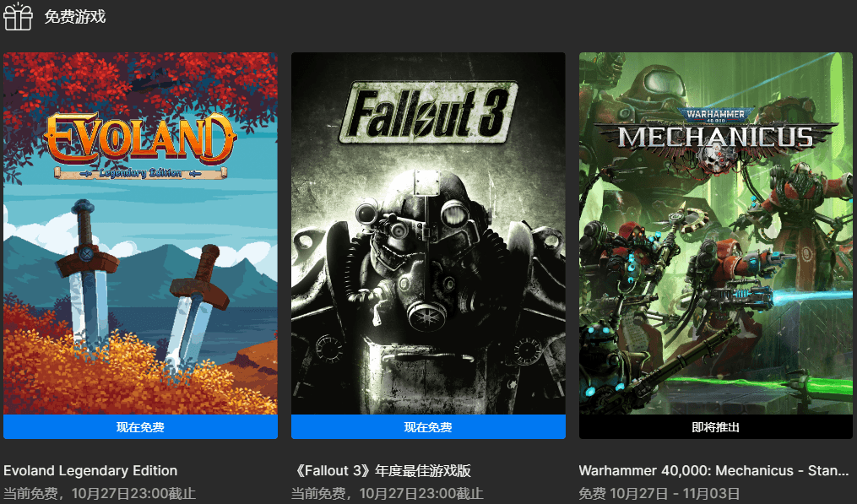Open the 《Fallout 3》年度最佳游戏版 title link
The image size is (857, 504).
coord(382,471)
